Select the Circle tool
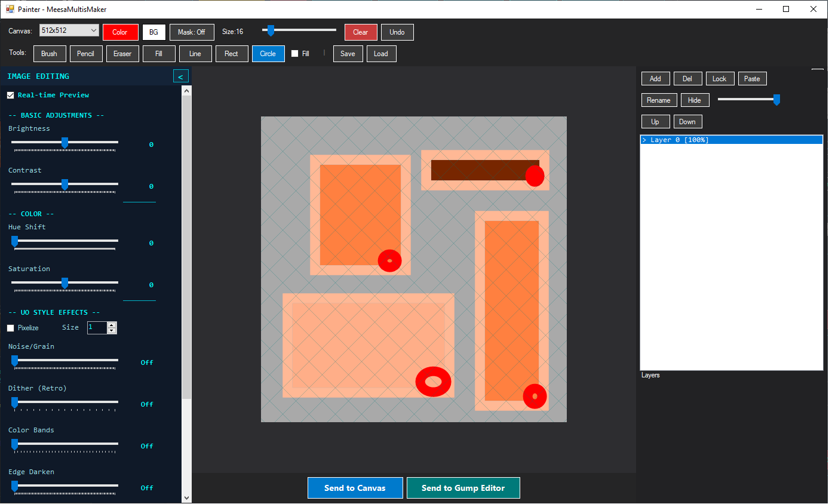Screen dimensions: 829x504 tap(268, 54)
